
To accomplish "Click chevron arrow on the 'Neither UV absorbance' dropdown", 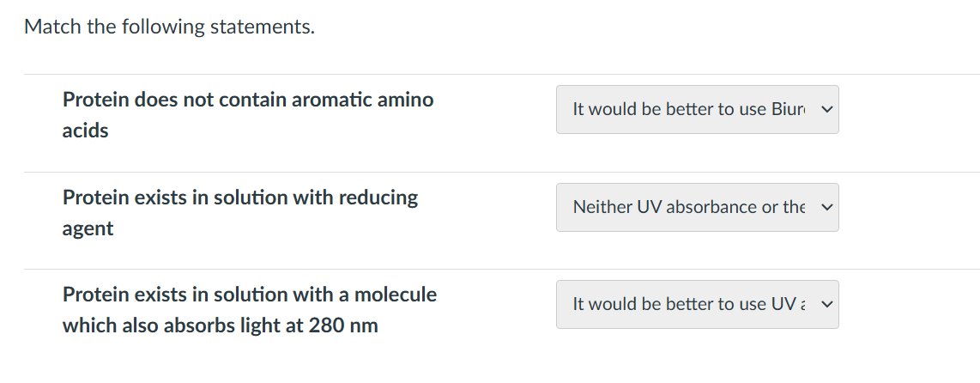I will 826,207.
